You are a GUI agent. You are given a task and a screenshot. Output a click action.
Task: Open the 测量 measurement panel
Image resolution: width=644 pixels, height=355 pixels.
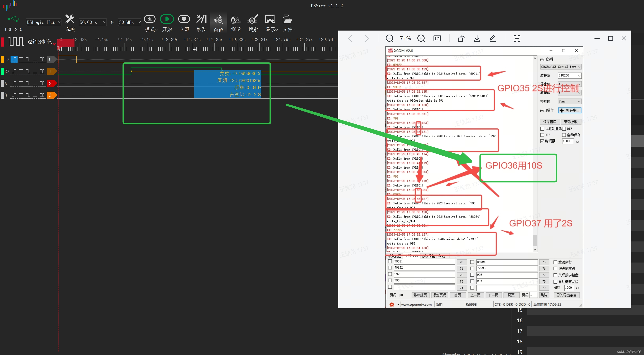pyautogui.click(x=236, y=23)
